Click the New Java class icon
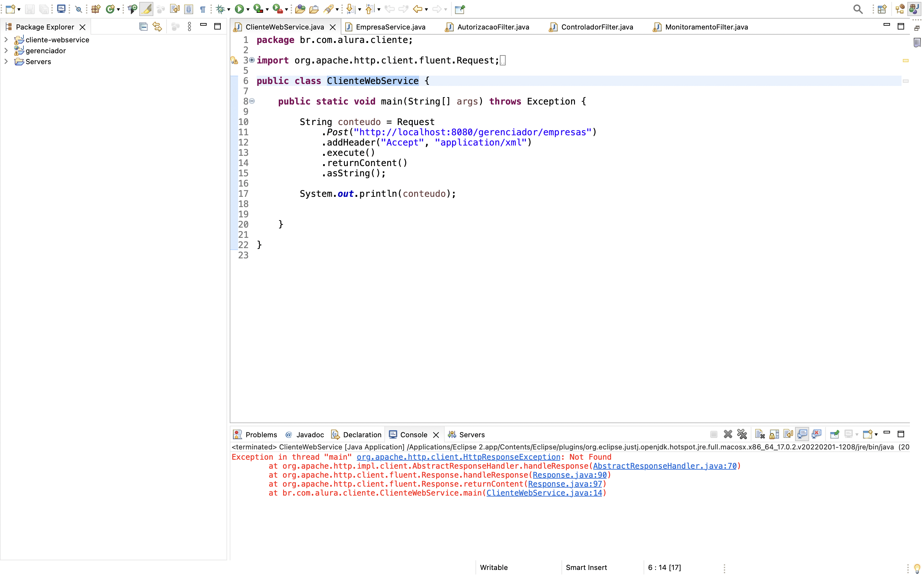Image resolution: width=924 pixels, height=577 pixels. [x=108, y=8]
